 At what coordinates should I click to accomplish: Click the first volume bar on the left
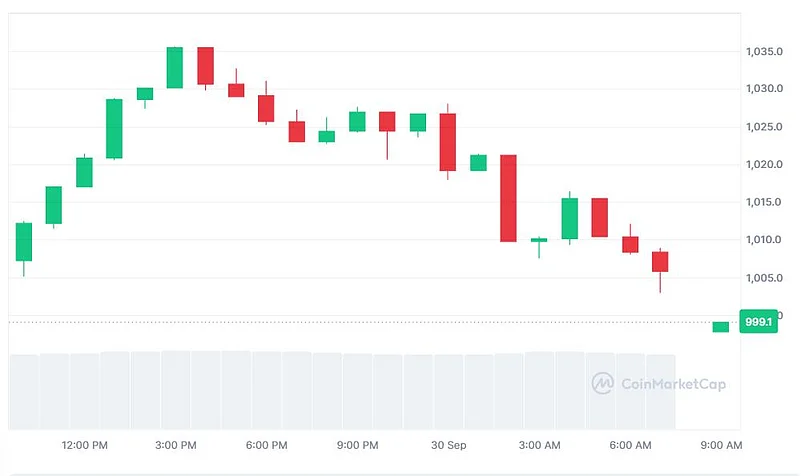click(x=24, y=391)
